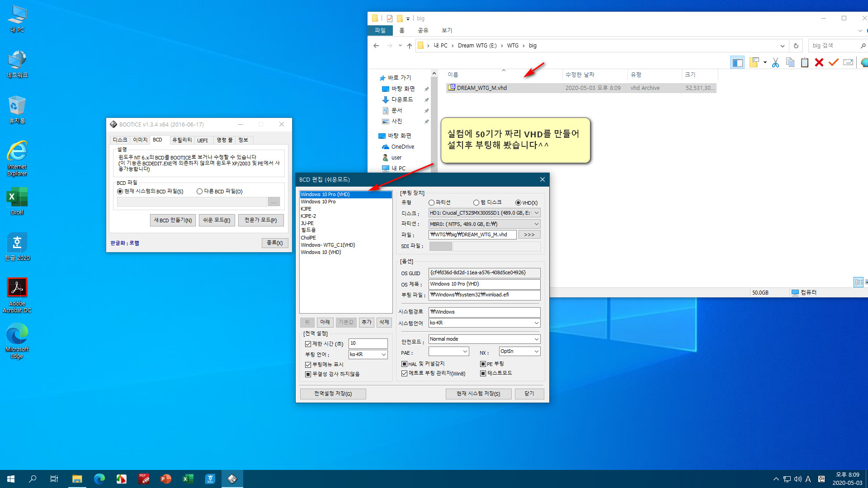Click the OS 제목 input field
Image resolution: width=868 pixels, height=488 pixels.
click(484, 284)
